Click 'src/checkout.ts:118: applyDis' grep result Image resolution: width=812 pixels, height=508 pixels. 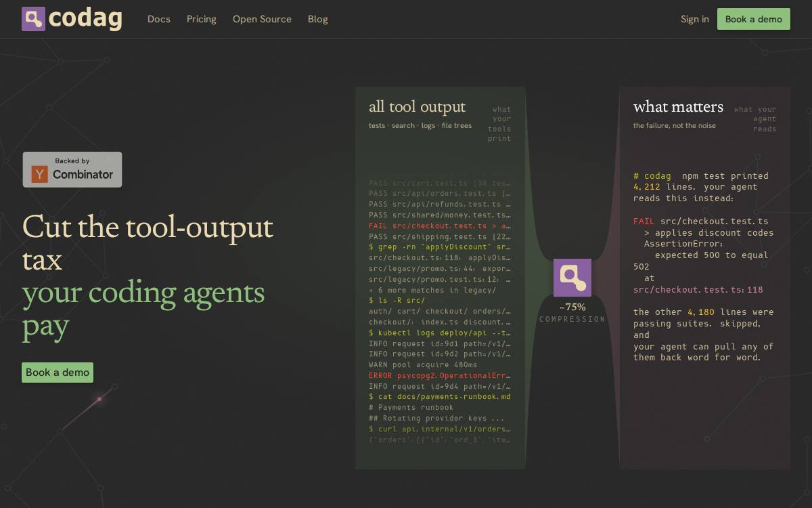pos(440,258)
